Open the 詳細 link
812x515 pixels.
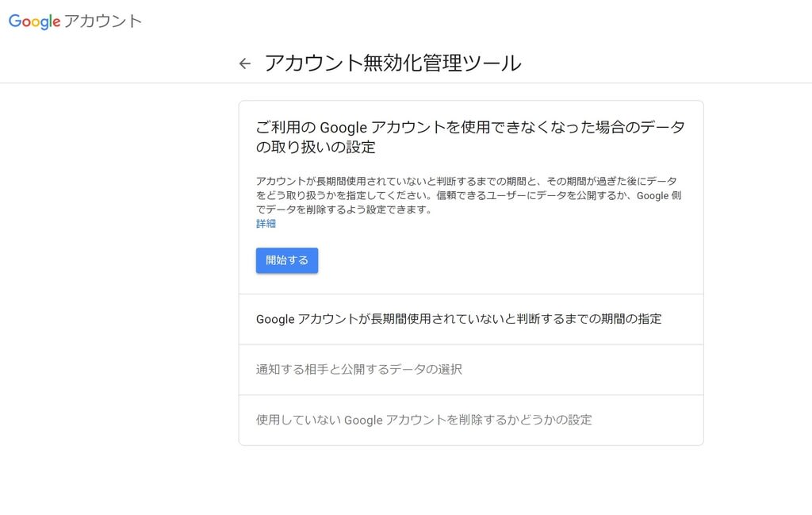(x=266, y=224)
